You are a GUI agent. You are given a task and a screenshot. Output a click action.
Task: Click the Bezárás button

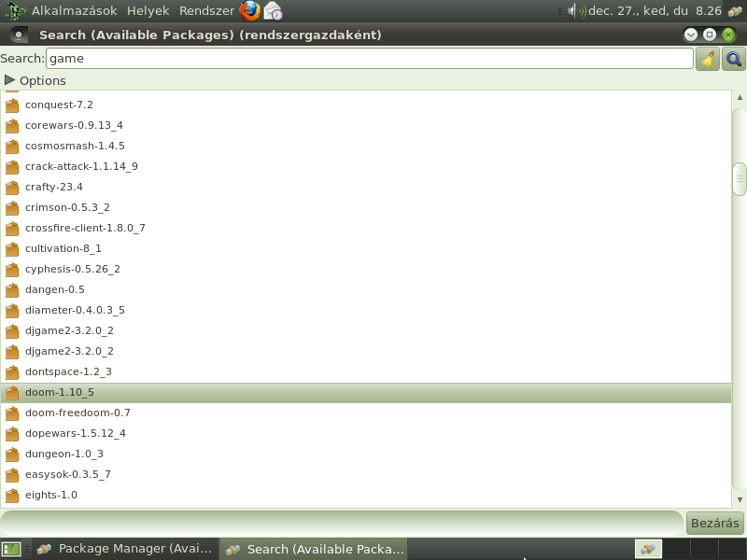(714, 523)
